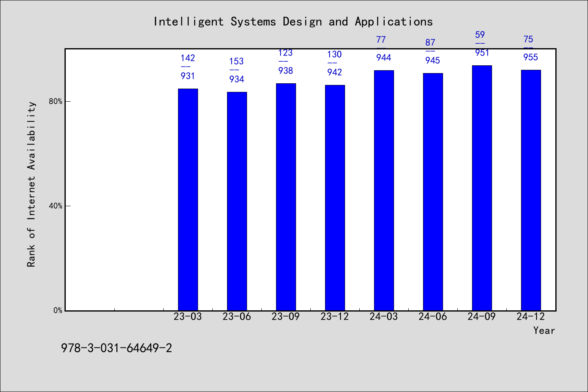Click the value '75' above the 24-12 bar
588x392 pixels.
tap(528, 39)
